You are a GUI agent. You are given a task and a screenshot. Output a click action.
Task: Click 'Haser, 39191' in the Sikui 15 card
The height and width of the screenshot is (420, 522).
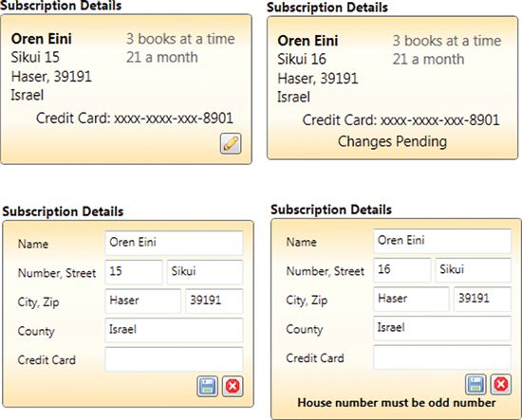coord(51,77)
